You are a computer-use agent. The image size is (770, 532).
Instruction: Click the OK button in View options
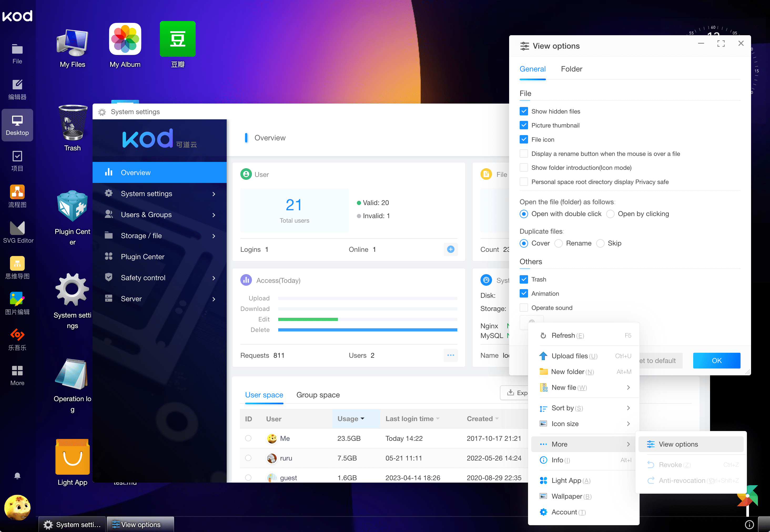(x=716, y=360)
